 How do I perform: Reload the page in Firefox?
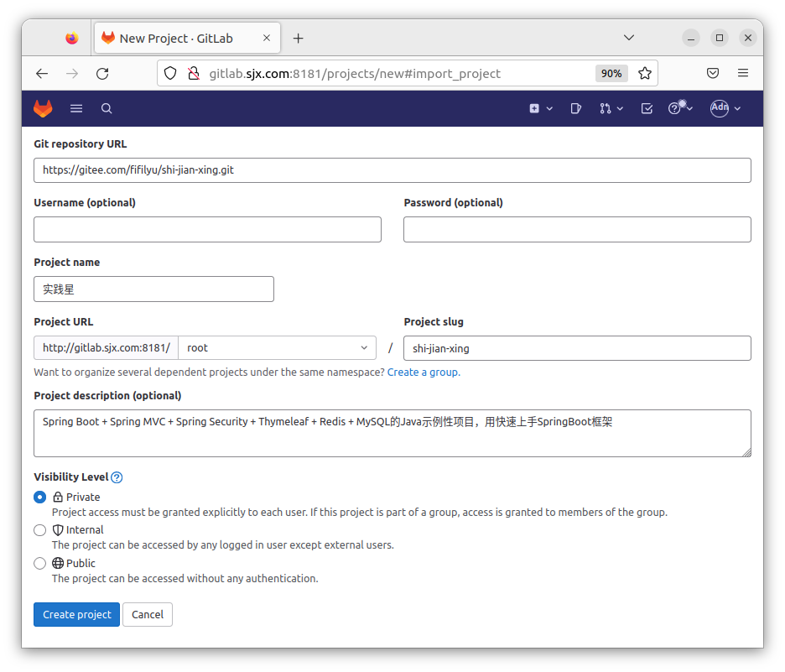point(102,73)
